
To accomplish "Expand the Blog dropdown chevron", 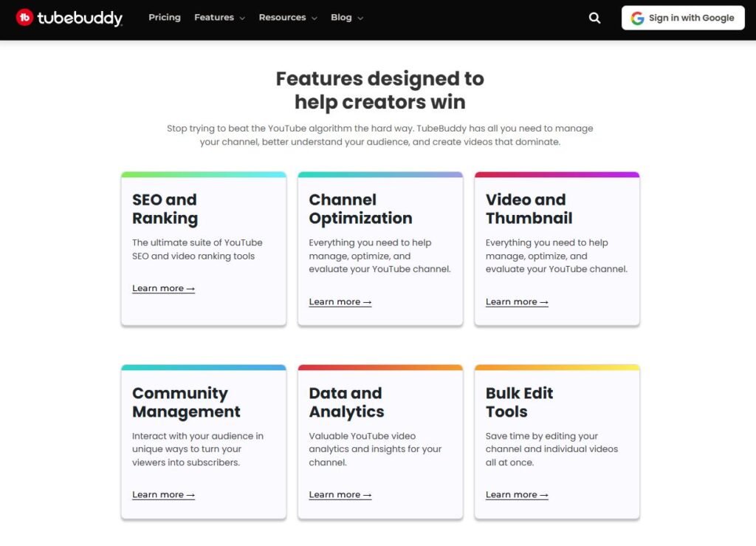I will (x=360, y=18).
